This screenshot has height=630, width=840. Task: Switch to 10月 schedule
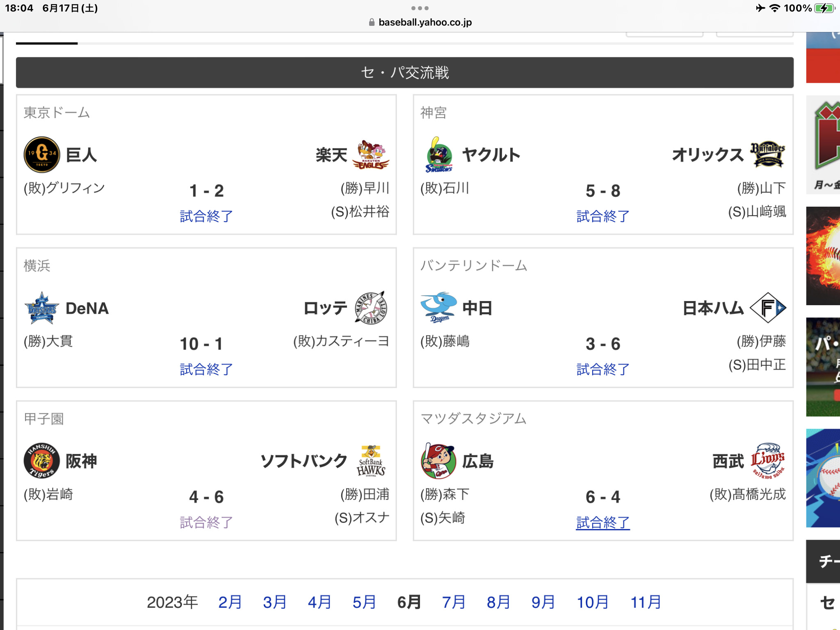pos(592,602)
